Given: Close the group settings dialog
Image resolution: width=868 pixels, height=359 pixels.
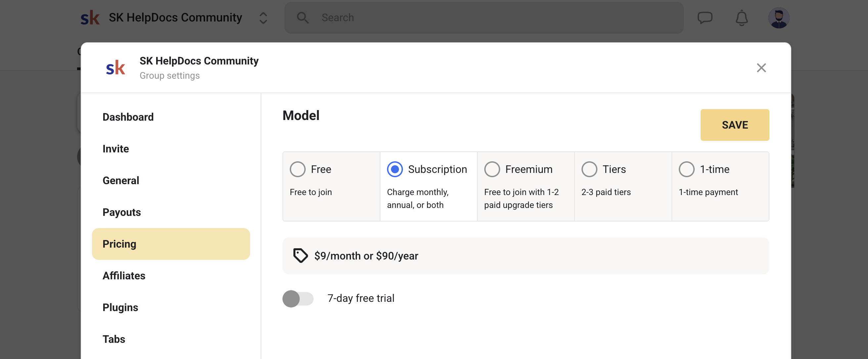Looking at the screenshot, I should pos(761,68).
